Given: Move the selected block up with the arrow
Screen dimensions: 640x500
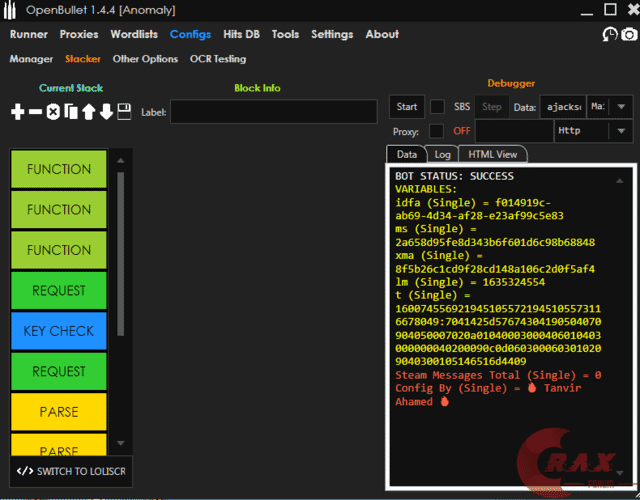Looking at the screenshot, I should click(89, 112).
